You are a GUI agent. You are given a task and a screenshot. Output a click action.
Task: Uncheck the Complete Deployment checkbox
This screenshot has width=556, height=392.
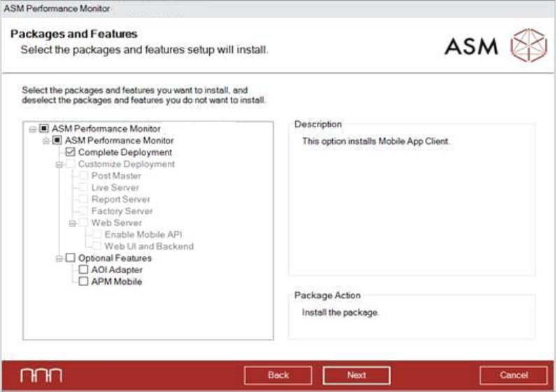[70, 152]
